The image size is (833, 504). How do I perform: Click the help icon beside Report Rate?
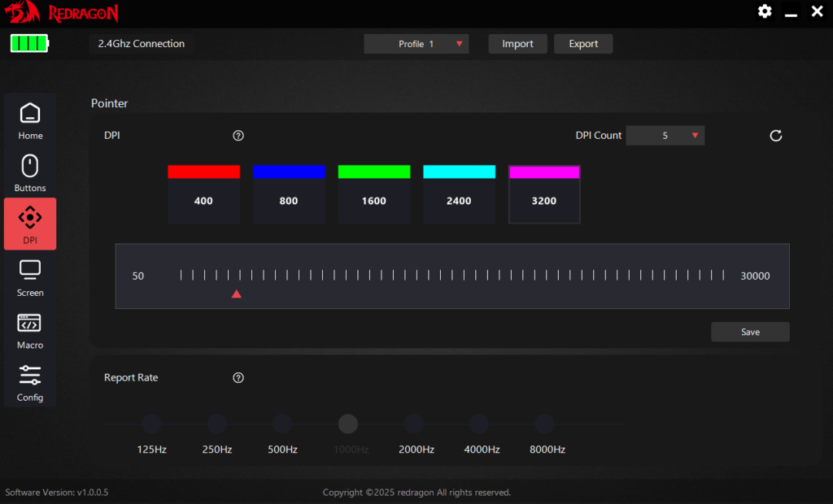pos(238,378)
